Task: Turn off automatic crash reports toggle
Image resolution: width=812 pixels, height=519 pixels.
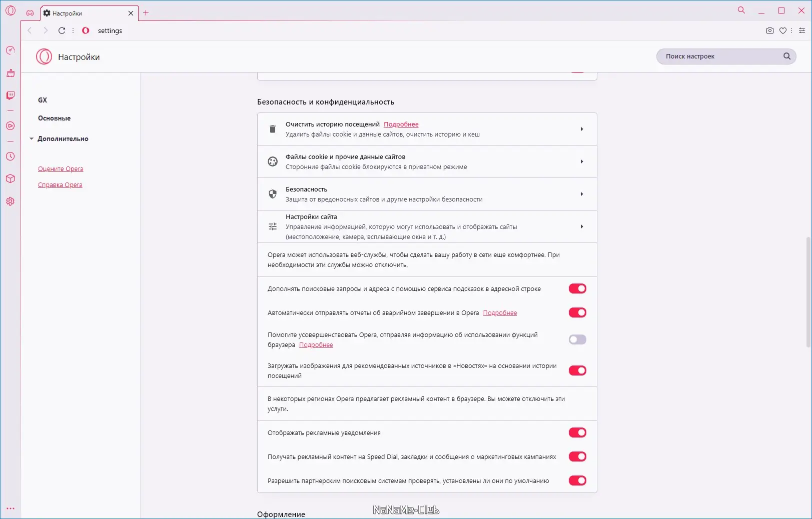Action: tap(577, 312)
